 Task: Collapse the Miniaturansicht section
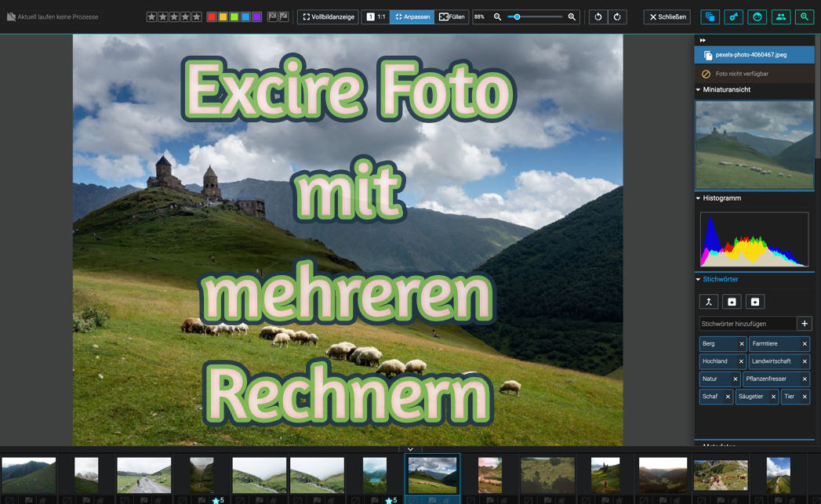pyautogui.click(x=698, y=90)
